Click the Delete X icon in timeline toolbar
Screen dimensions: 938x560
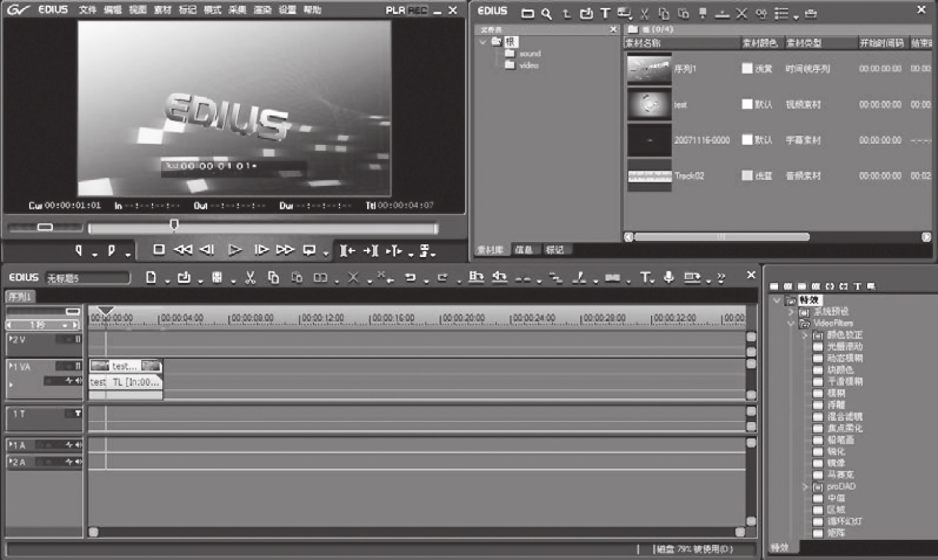[353, 278]
